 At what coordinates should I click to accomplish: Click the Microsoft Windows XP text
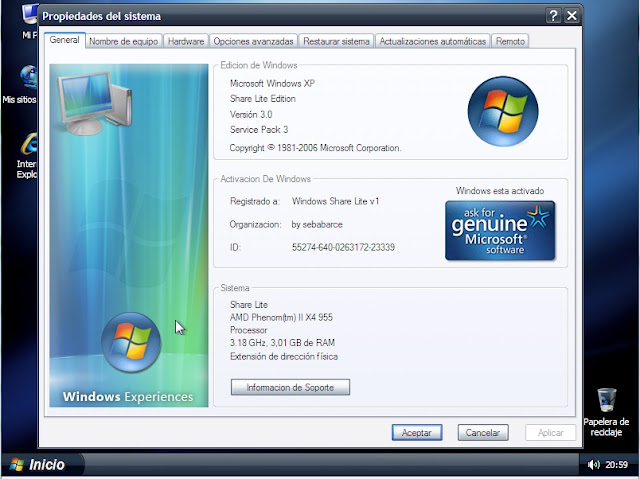tap(272, 84)
